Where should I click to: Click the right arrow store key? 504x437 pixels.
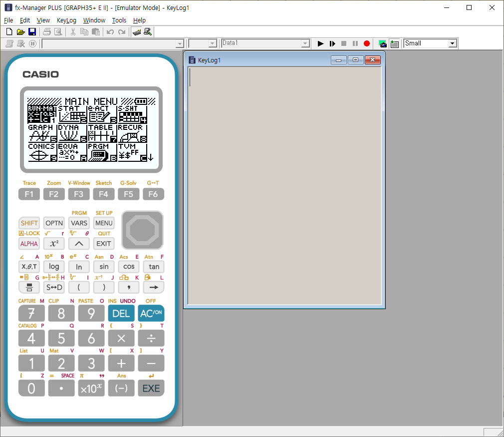[x=154, y=287]
